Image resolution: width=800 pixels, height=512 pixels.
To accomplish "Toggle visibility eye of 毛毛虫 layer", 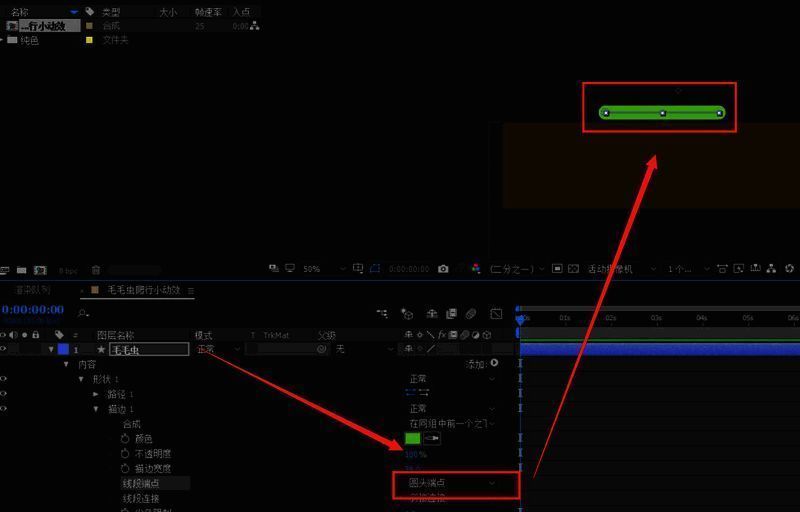I will tap(4, 350).
